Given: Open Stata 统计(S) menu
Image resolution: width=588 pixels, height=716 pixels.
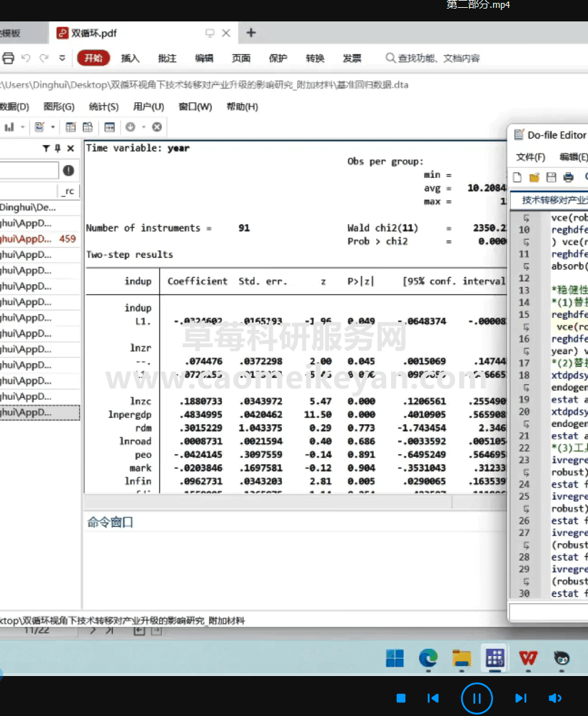Looking at the screenshot, I should pos(103,106).
